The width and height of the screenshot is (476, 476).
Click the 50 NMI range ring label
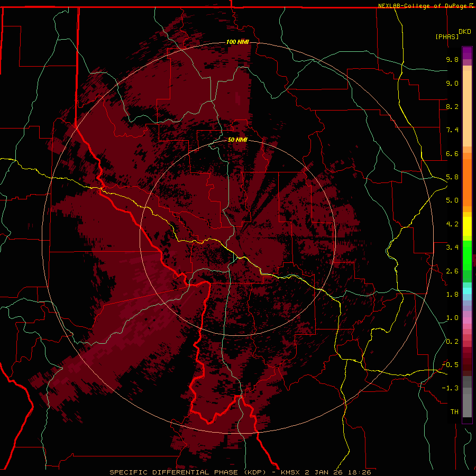click(x=237, y=140)
